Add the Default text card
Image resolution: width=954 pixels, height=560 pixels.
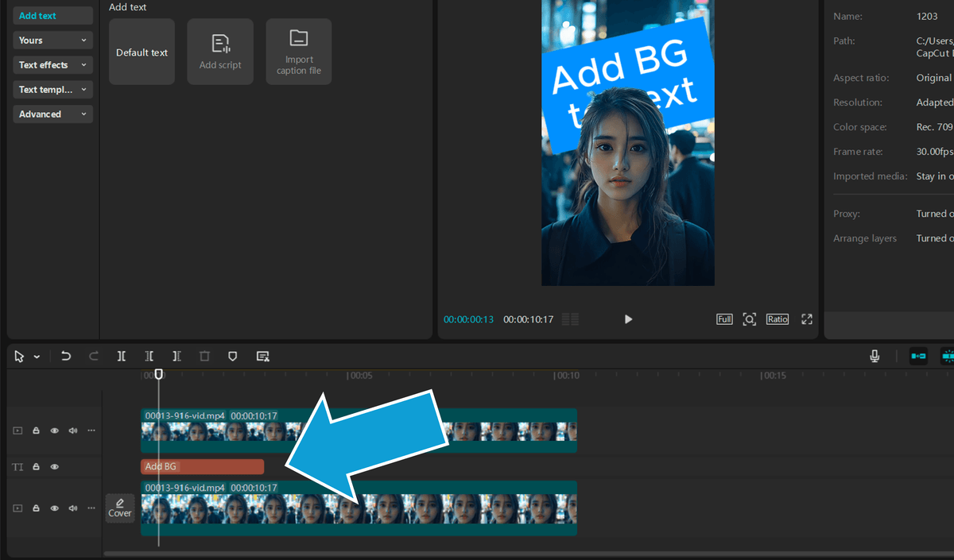142,52
